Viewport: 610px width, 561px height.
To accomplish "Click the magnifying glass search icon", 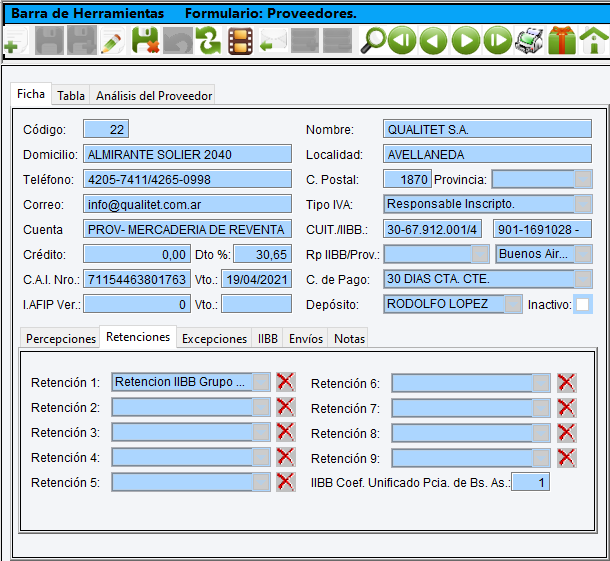I will coord(373,40).
